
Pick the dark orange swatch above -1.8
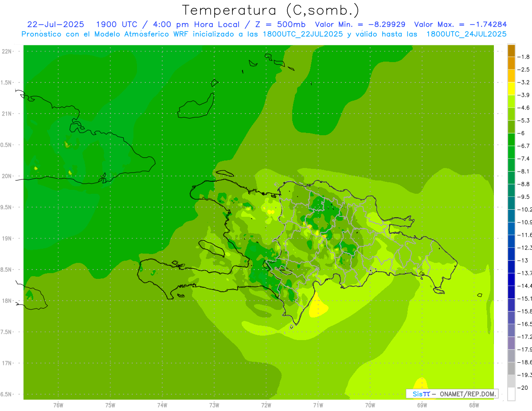pos(511,51)
